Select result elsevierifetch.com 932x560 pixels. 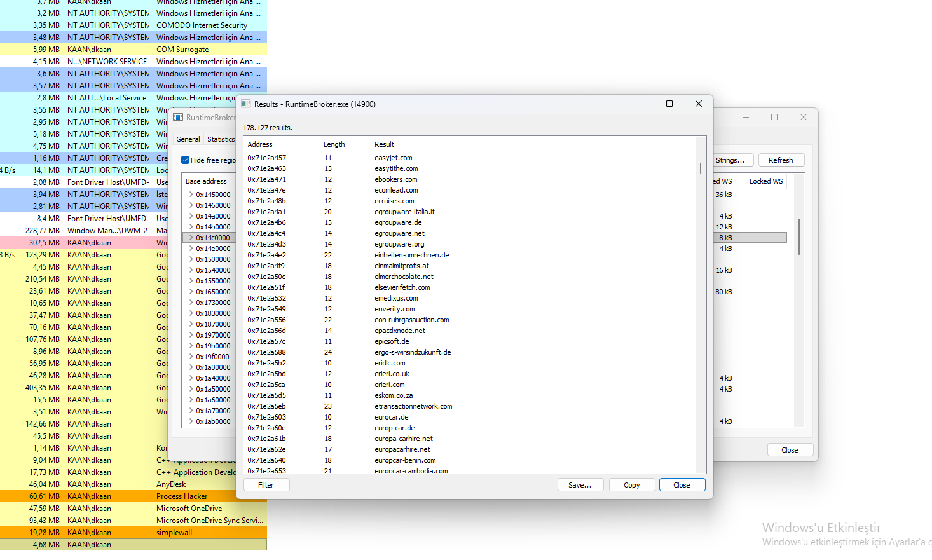402,287
